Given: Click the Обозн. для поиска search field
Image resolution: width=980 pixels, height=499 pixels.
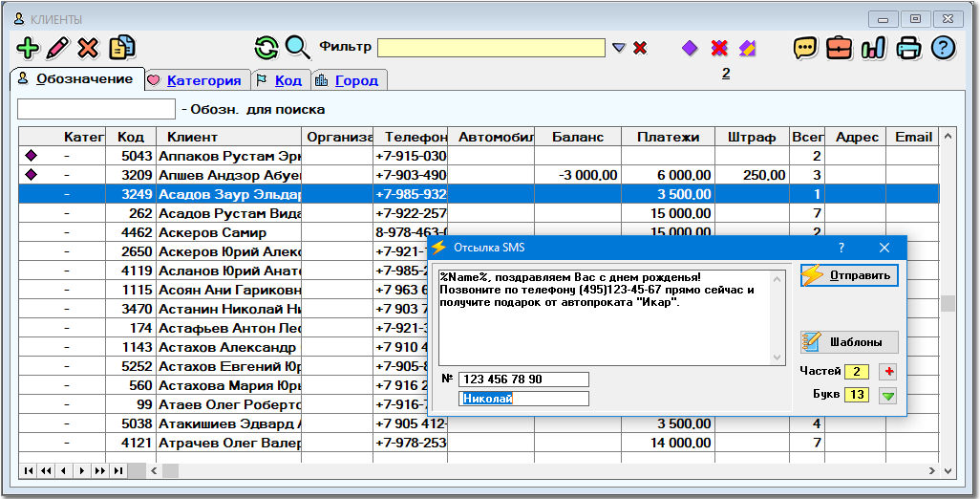Looking at the screenshot, I should (x=96, y=109).
